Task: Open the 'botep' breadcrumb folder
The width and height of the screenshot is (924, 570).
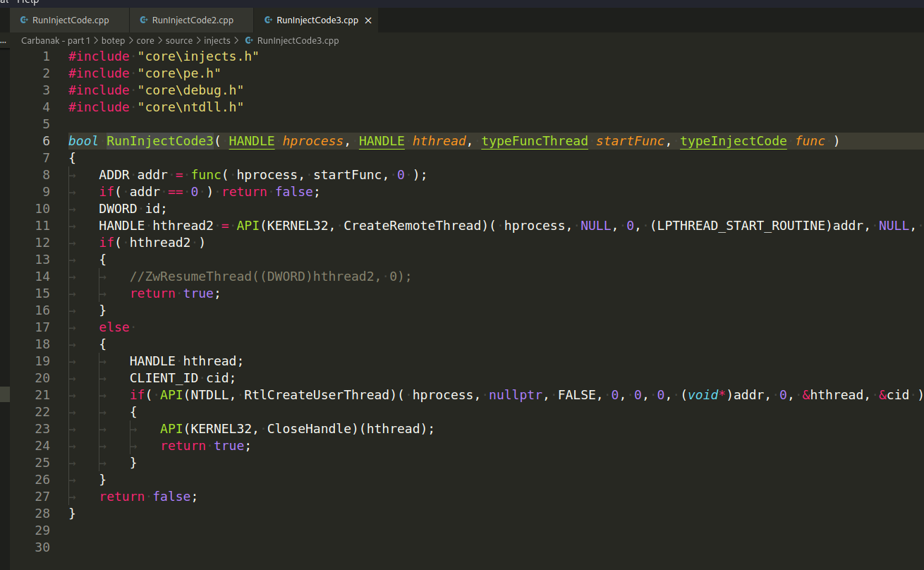Action: 113,41
